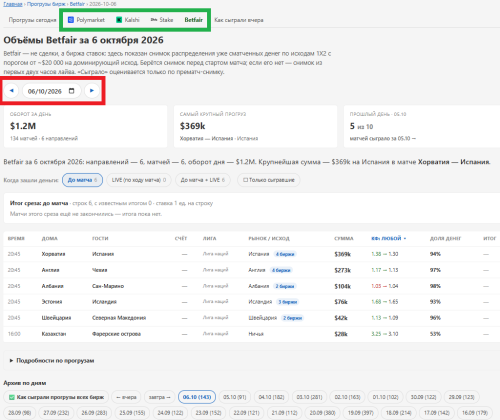The image size is (500, 420).
Task: Click '2 биржи' badge in Албания row
Action: 285,286
